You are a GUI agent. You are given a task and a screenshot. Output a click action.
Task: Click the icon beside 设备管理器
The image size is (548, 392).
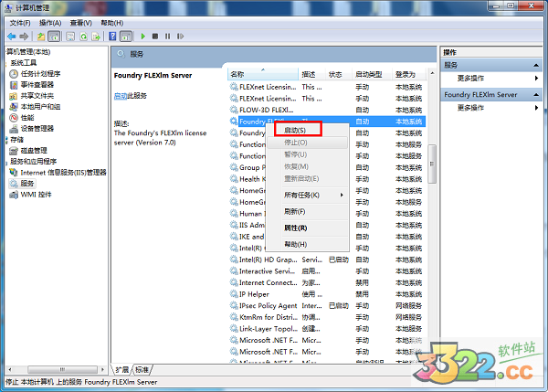(x=14, y=129)
